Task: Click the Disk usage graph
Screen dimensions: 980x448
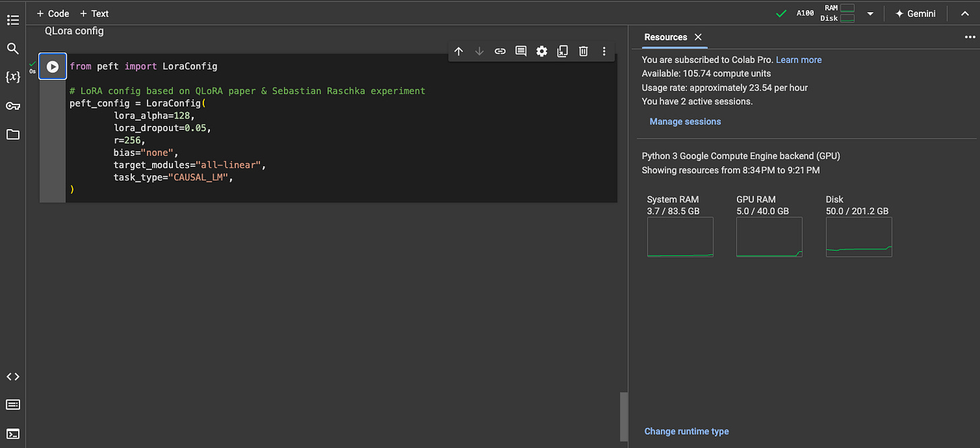Action: tap(859, 237)
